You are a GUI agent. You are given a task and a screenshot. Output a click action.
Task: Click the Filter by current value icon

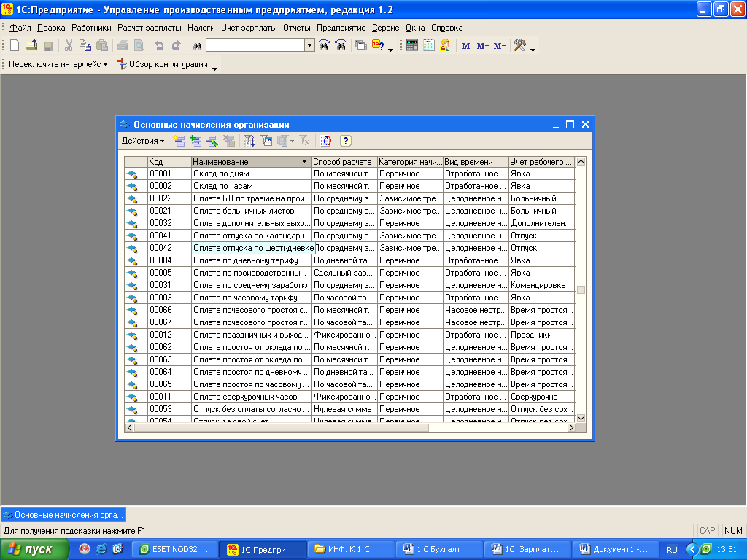click(x=266, y=141)
